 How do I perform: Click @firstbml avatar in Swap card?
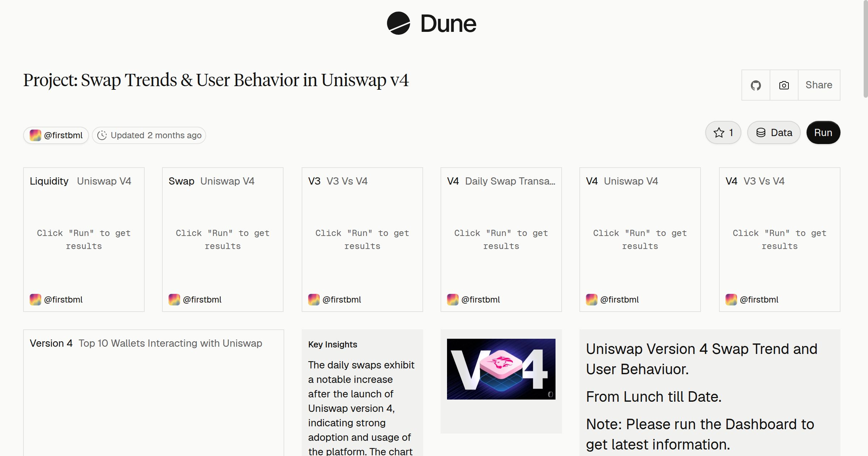(x=174, y=300)
